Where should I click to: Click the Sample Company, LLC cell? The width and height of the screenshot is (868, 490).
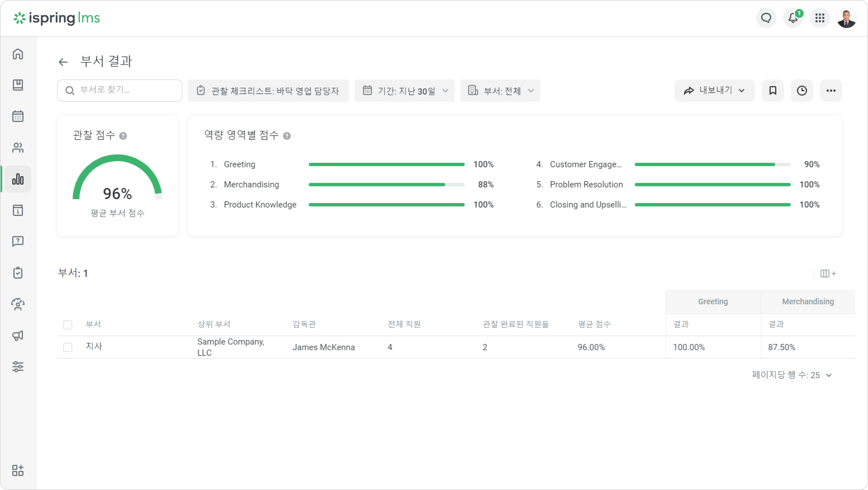[x=231, y=347]
